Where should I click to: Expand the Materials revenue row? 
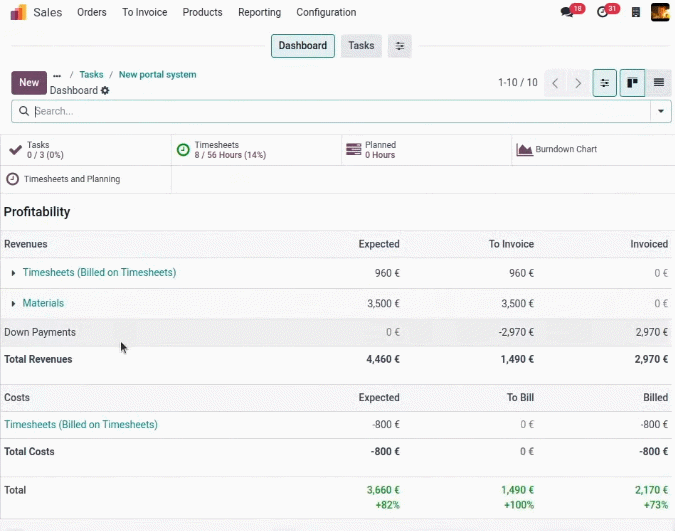click(x=13, y=304)
